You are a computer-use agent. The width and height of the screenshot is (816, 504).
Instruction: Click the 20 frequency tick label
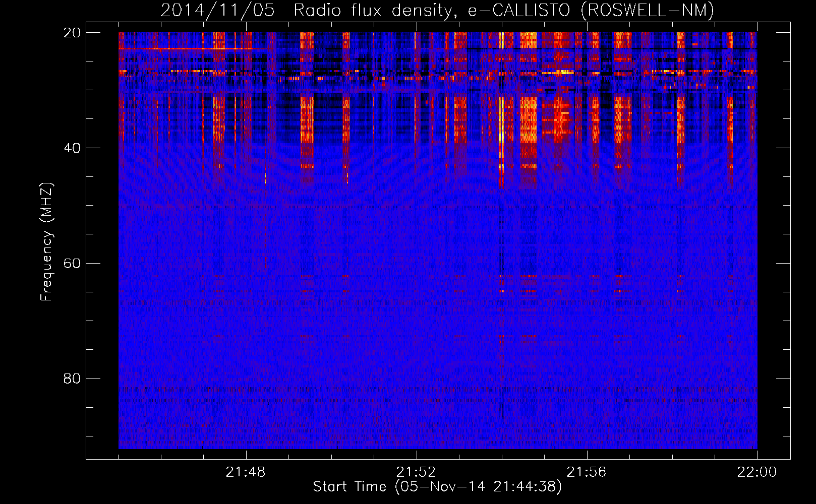tap(72, 33)
